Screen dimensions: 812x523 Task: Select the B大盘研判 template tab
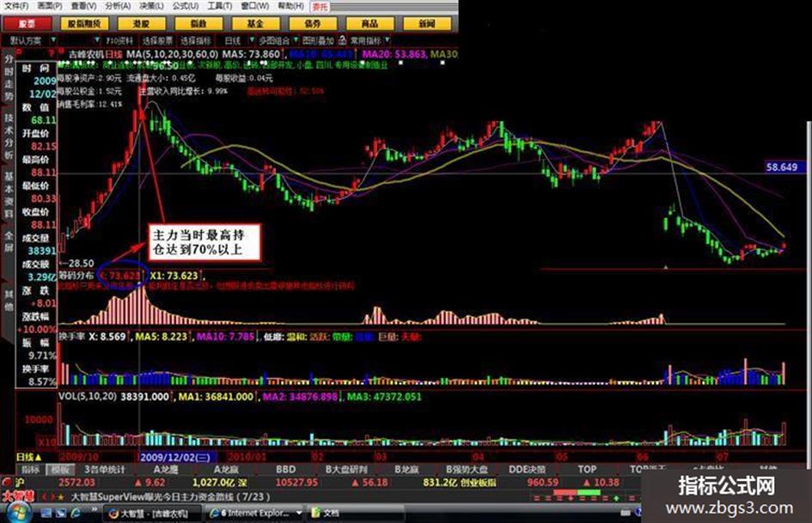[x=346, y=470]
